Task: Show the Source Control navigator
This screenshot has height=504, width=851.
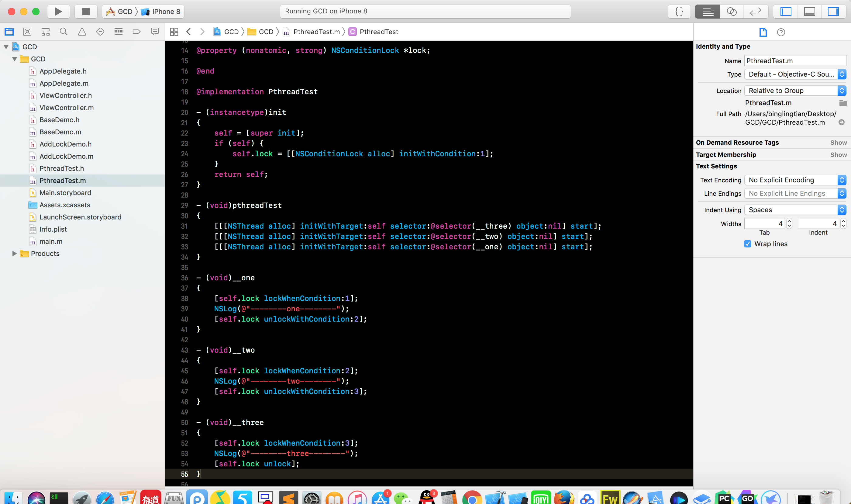Action: (x=28, y=32)
